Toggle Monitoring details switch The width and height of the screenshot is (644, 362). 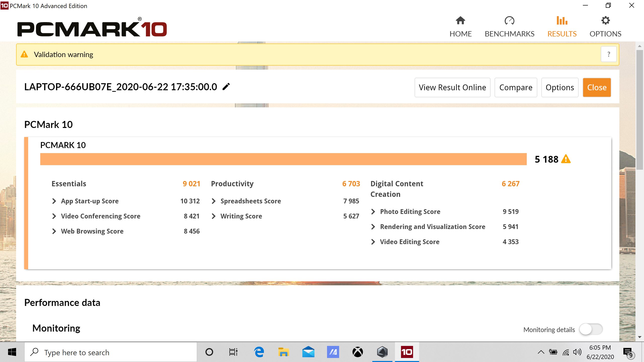tap(591, 329)
